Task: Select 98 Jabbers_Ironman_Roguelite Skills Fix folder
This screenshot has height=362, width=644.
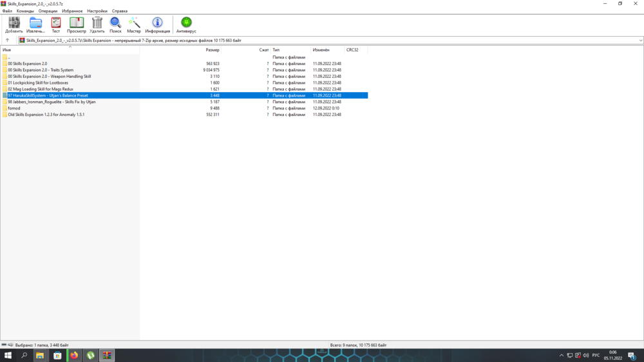Action: click(184, 102)
